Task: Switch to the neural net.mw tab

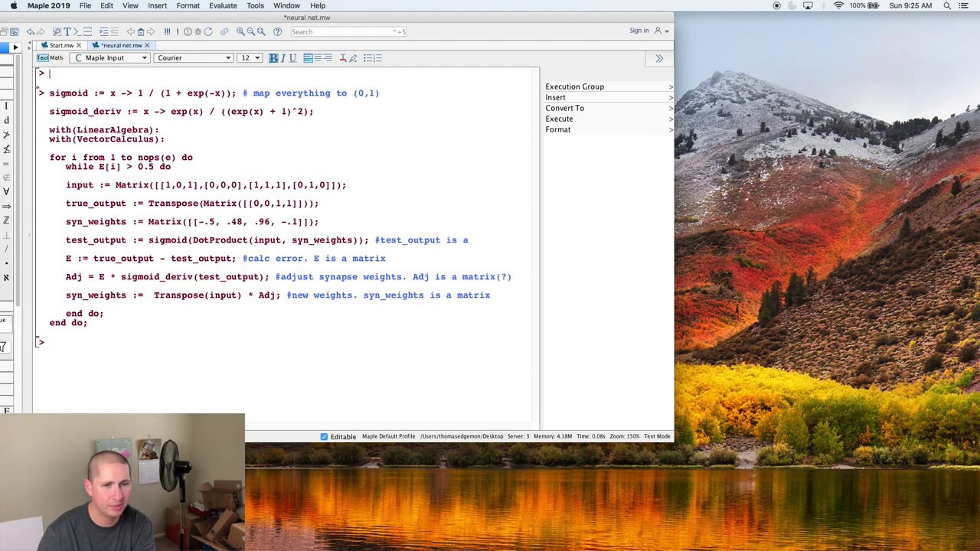Action: click(121, 45)
